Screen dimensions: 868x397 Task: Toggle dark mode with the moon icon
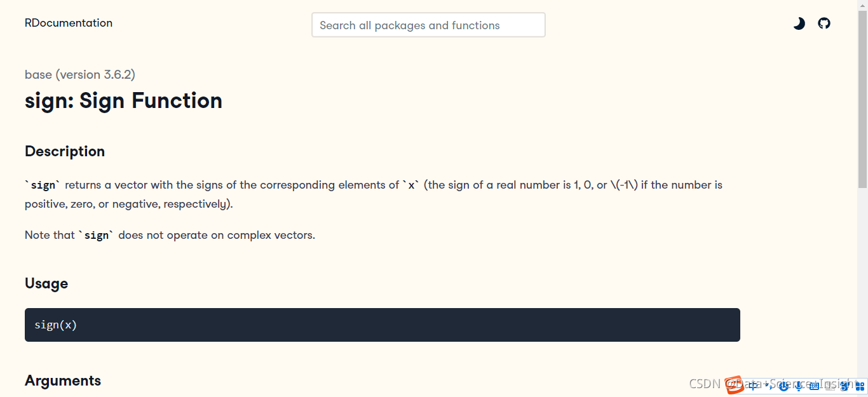click(x=799, y=24)
